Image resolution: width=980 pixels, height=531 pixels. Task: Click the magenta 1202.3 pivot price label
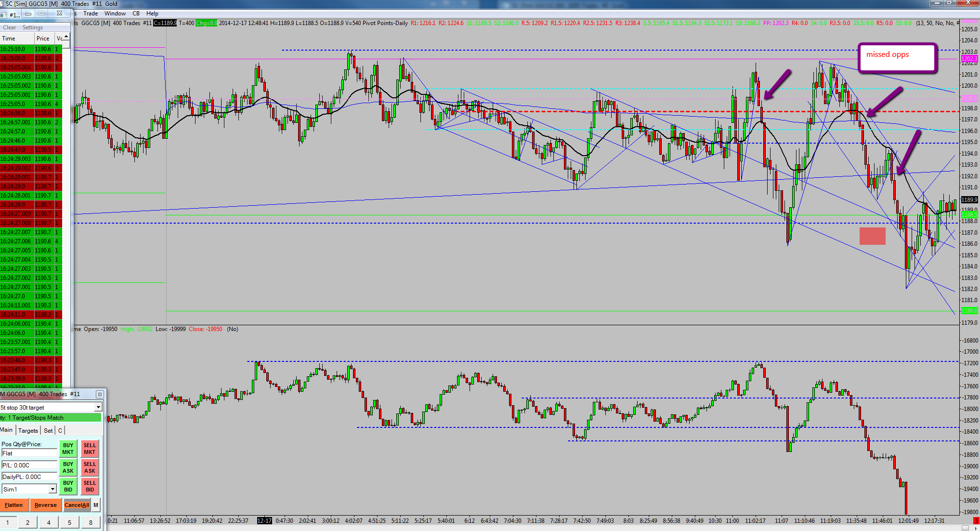969,59
